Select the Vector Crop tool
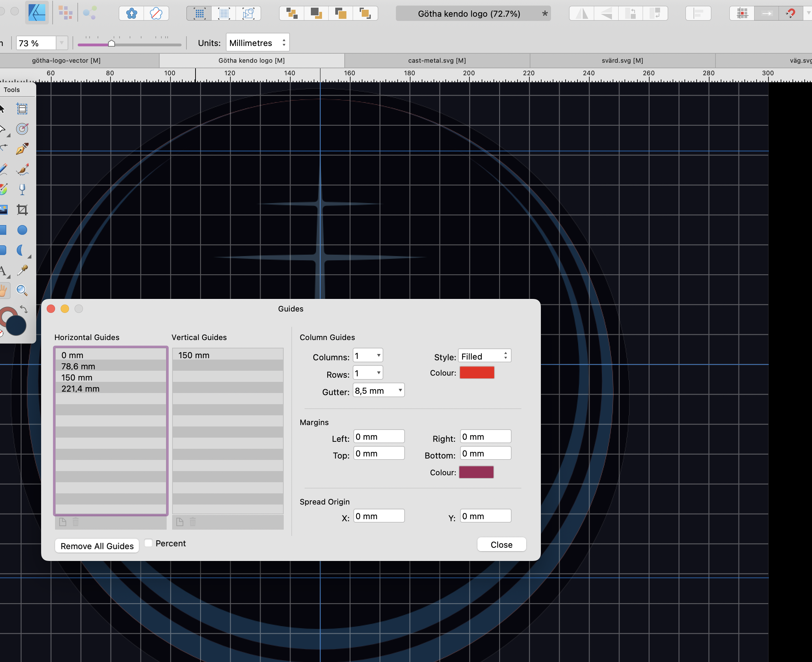 [x=22, y=210]
